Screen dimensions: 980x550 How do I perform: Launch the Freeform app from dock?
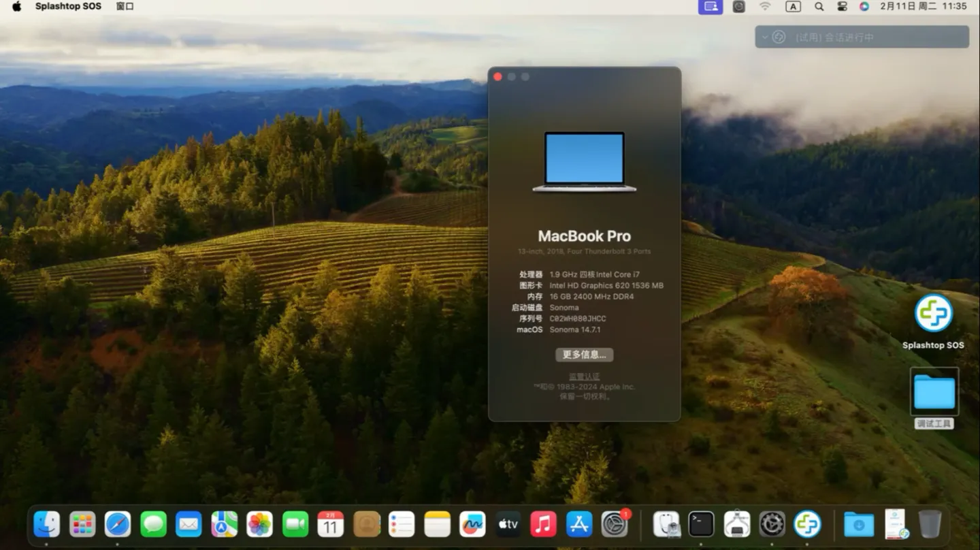click(472, 524)
